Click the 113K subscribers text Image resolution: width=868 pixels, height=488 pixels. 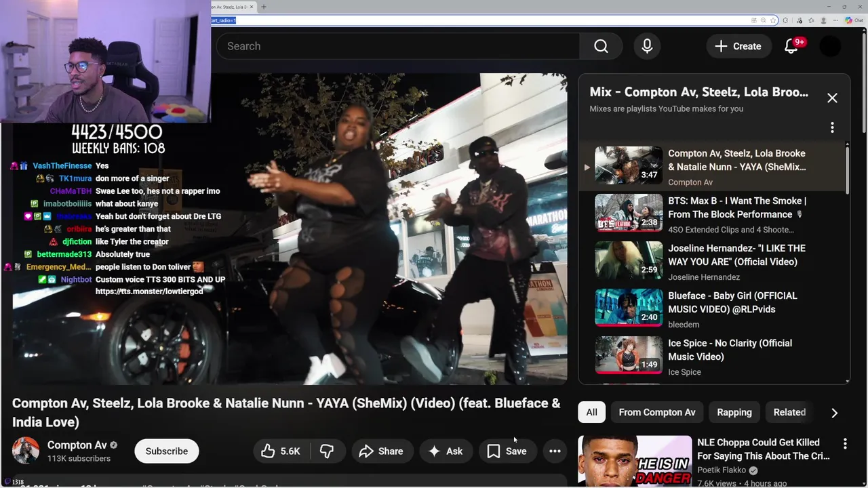(x=79, y=458)
